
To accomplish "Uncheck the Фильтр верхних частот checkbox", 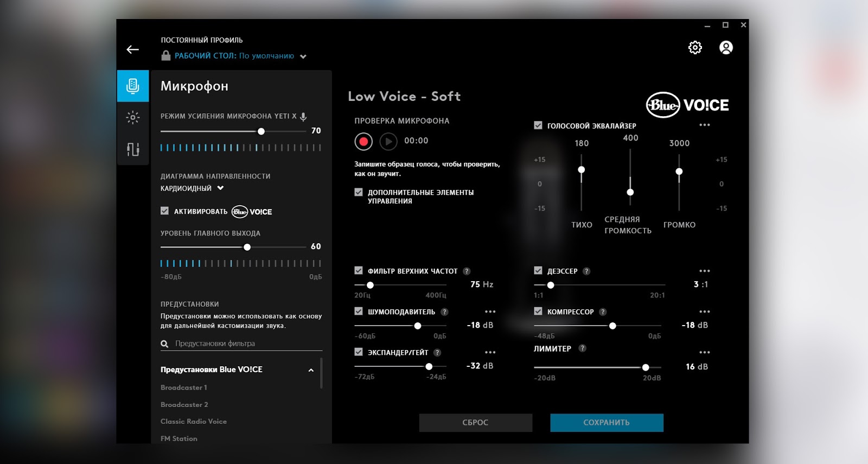I will [359, 271].
